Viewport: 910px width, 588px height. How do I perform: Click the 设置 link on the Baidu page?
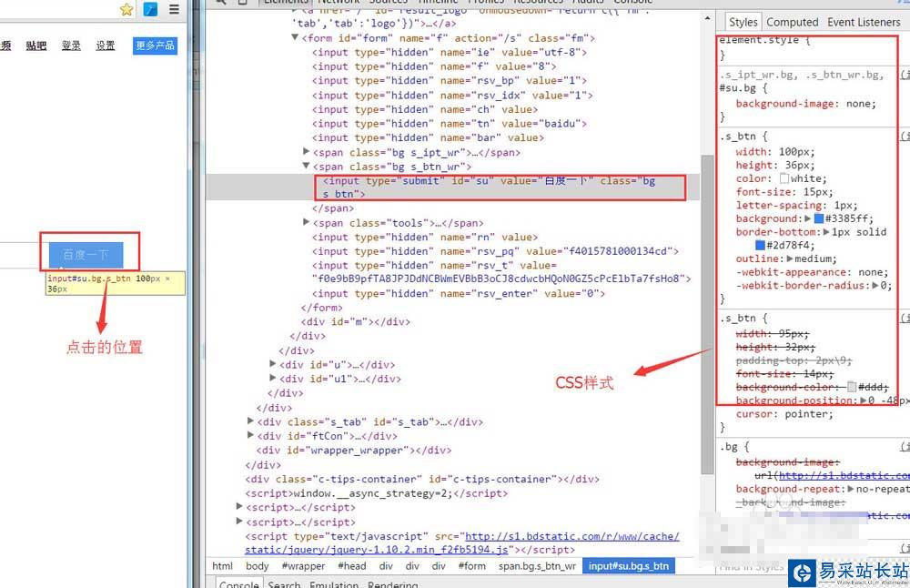click(x=105, y=46)
